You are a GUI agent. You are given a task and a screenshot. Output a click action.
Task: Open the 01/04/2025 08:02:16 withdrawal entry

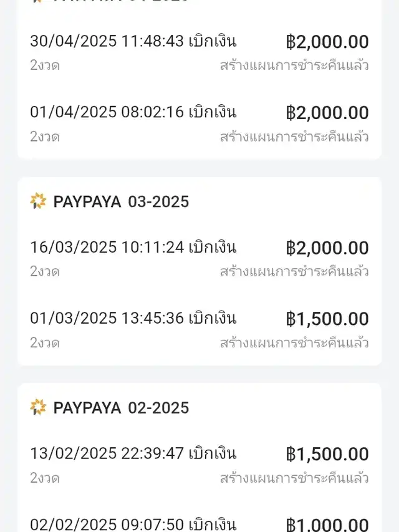click(x=199, y=124)
